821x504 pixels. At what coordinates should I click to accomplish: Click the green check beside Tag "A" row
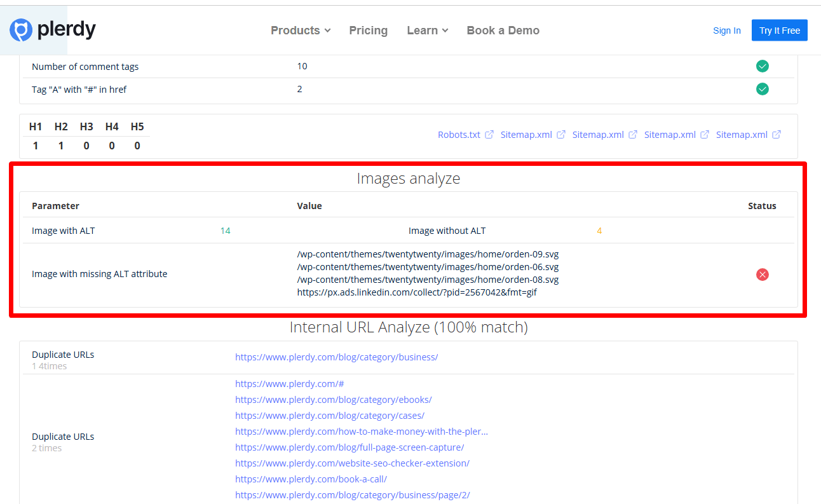click(x=763, y=89)
